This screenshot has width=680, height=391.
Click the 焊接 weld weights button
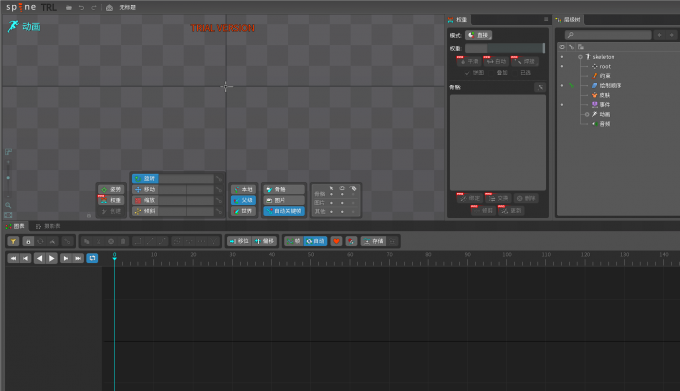point(524,61)
